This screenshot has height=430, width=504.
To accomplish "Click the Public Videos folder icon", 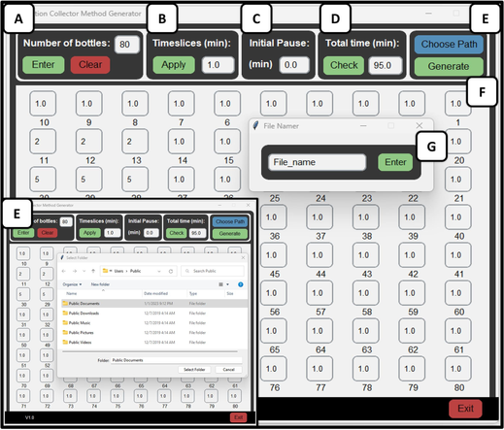I will point(65,342).
